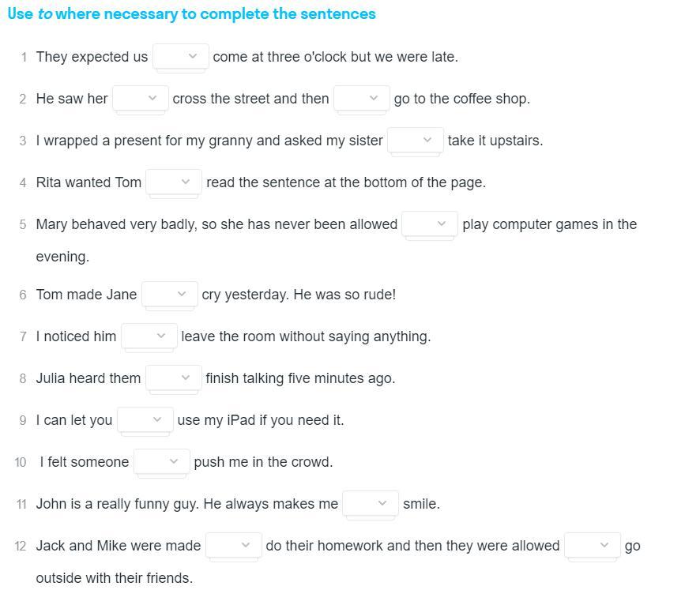Click the text "use my iPad if you need it"

[261, 420]
